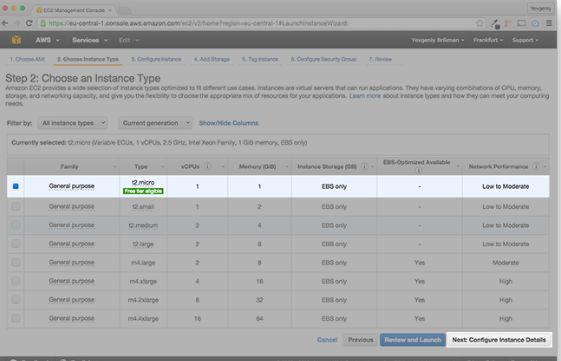561x361 pixels.
Task: Open the AWS dropdown in header
Action: [x=47, y=40]
